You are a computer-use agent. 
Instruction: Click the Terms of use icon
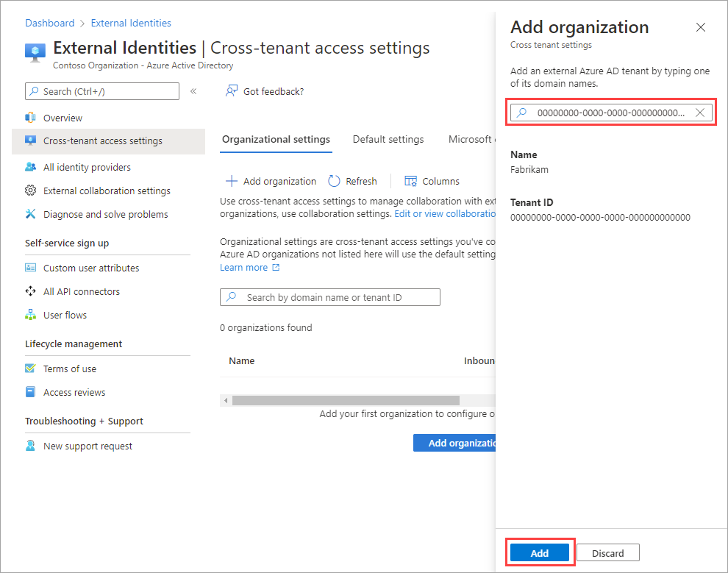[31, 369]
